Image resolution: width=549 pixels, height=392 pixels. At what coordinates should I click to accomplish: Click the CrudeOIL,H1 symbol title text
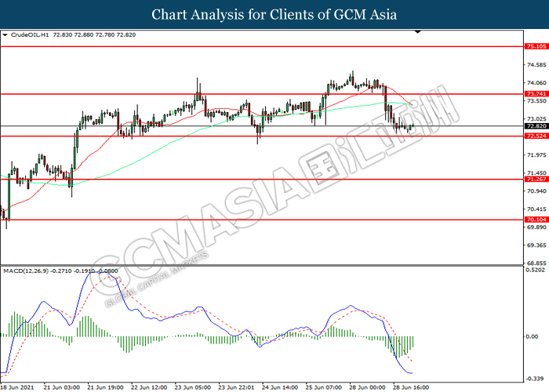30,35
